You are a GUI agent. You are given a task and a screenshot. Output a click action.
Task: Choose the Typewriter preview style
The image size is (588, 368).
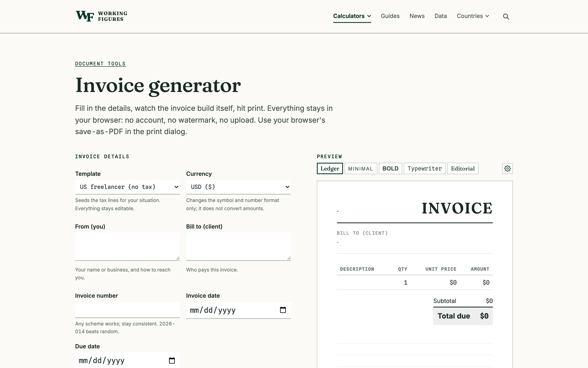click(x=424, y=168)
